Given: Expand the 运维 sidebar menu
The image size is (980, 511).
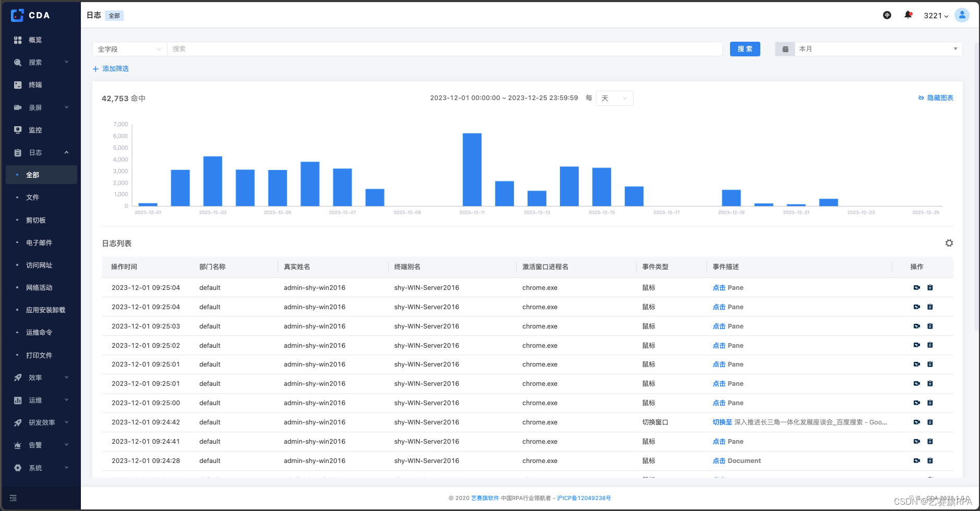Looking at the screenshot, I should (x=42, y=400).
